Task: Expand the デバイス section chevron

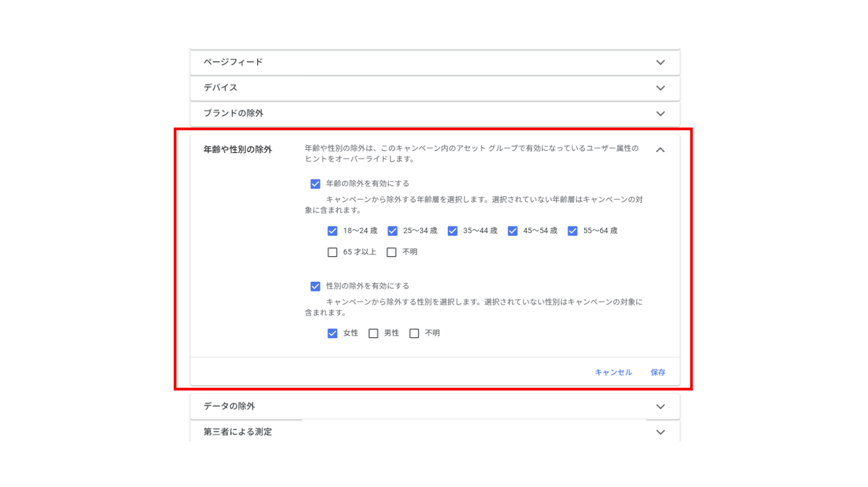Action: 660,88
